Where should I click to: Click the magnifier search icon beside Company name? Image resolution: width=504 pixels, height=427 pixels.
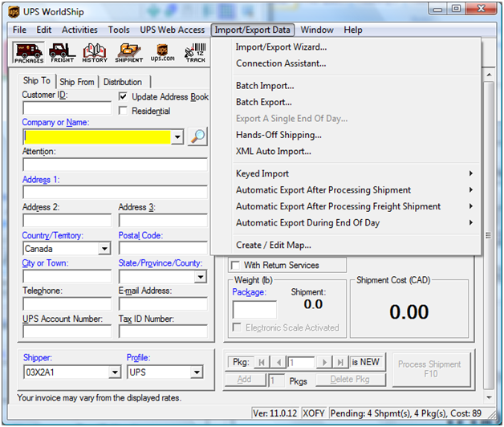(197, 137)
